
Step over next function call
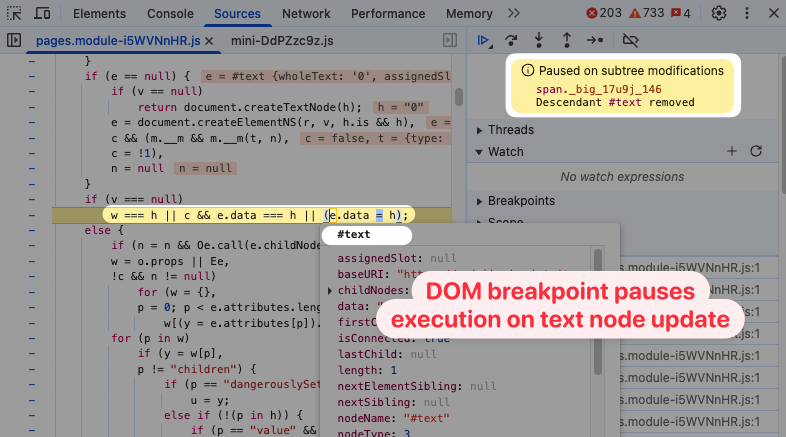pos(511,40)
